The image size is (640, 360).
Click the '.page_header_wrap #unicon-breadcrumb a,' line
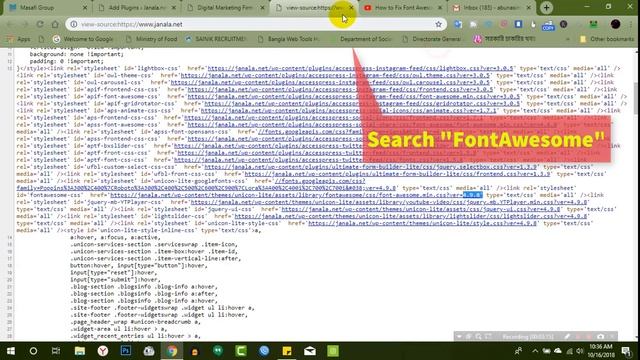pyautogui.click(x=136, y=322)
